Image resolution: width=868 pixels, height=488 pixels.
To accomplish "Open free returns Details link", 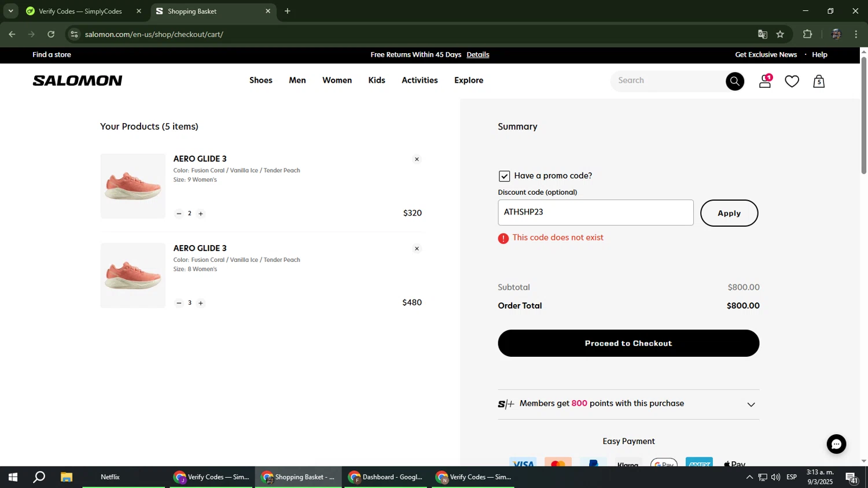I will coord(478,55).
